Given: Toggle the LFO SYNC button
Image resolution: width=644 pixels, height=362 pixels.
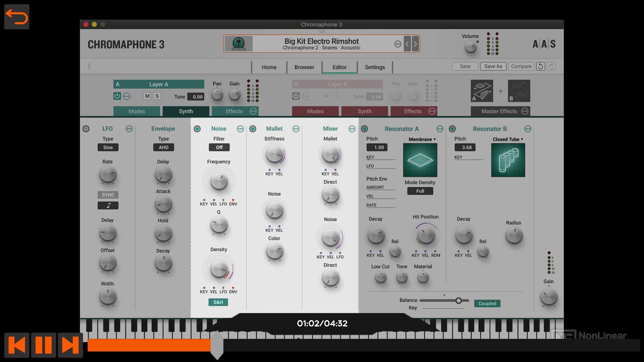Looking at the screenshot, I should pos(108,195).
